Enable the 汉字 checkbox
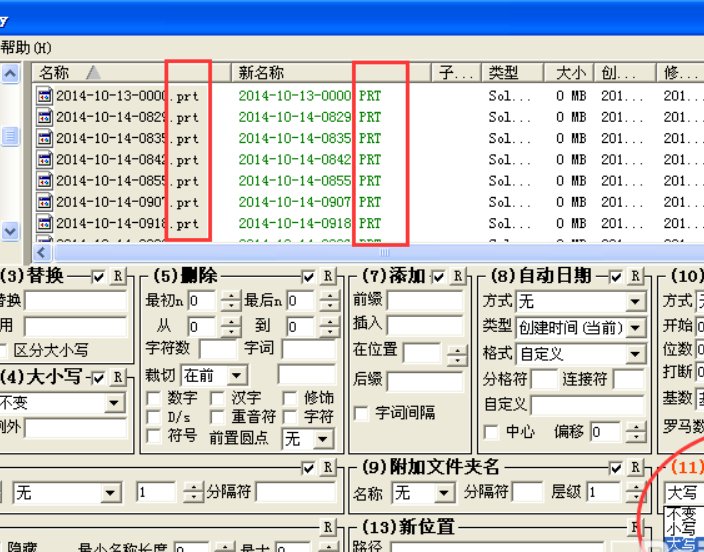This screenshot has height=552, width=704. tap(218, 398)
